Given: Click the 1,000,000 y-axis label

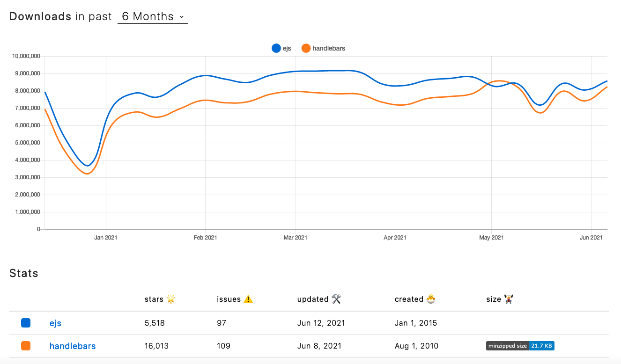Looking at the screenshot, I should [27, 212].
